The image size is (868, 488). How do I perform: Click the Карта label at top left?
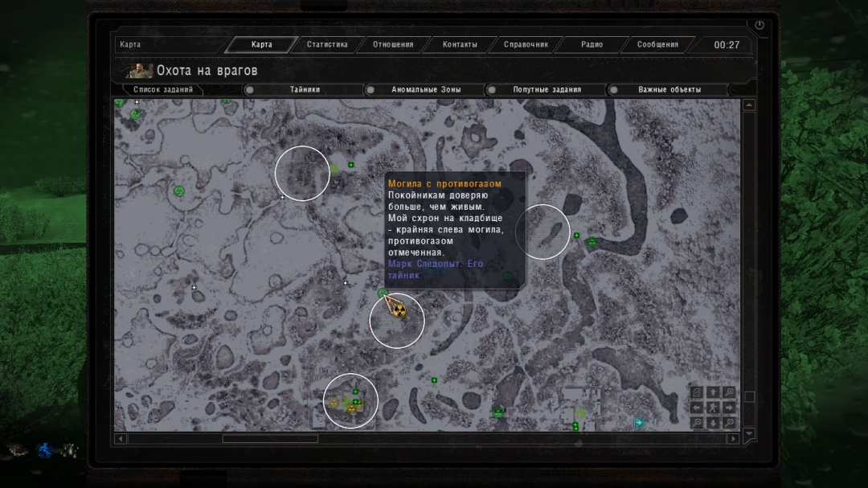130,44
